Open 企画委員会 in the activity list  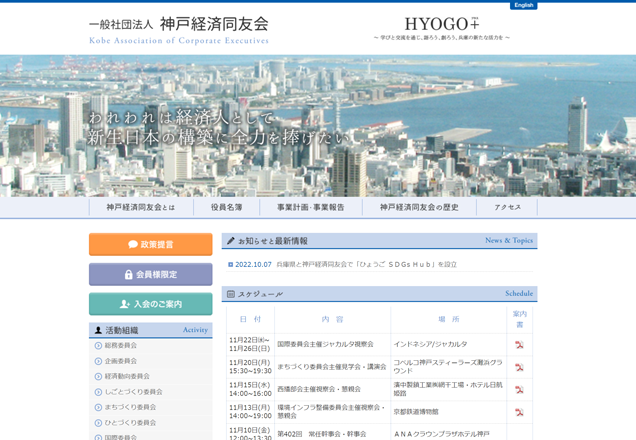[120, 361]
